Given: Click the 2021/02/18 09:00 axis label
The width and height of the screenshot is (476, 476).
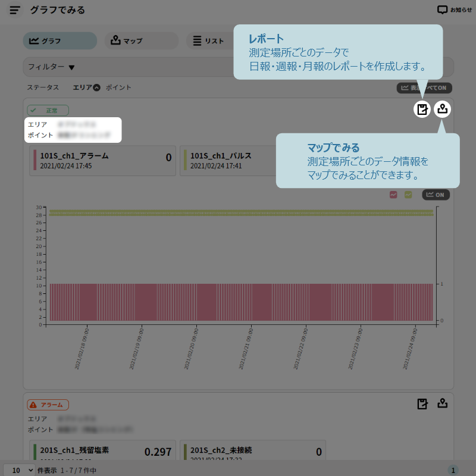Looking at the screenshot, I should click(x=82, y=349).
